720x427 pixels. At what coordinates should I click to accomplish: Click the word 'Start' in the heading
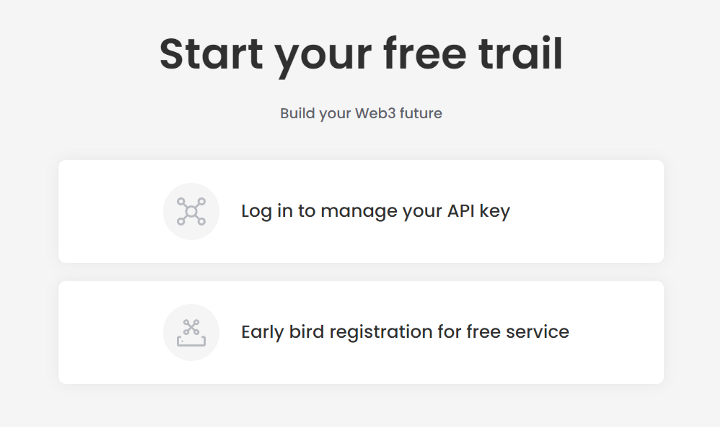pos(211,54)
